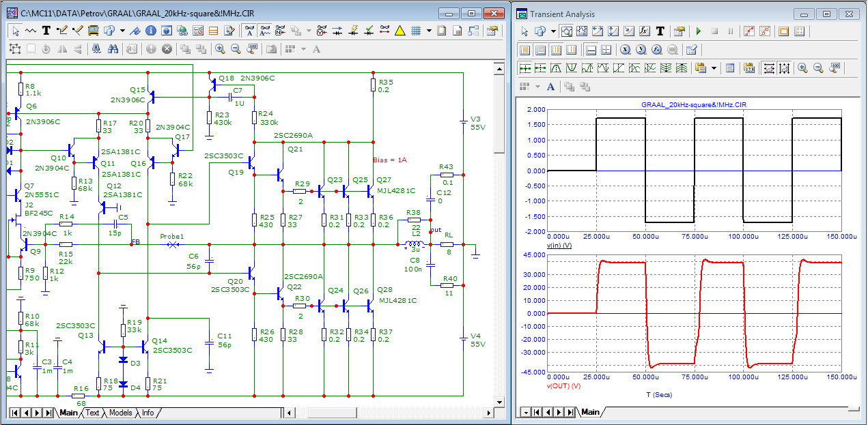Open the dropdown arrow next to grid icon
This screenshot has width=868, height=425.
429,31
